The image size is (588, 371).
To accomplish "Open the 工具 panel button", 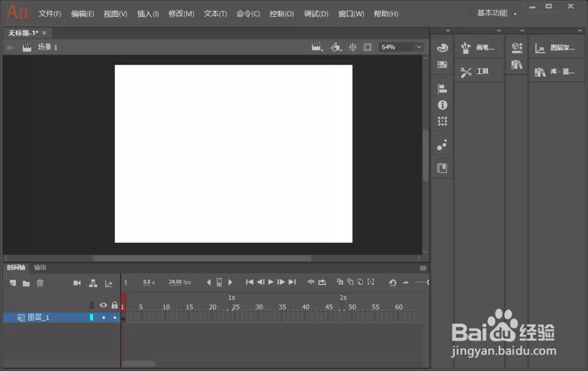I will [x=479, y=71].
